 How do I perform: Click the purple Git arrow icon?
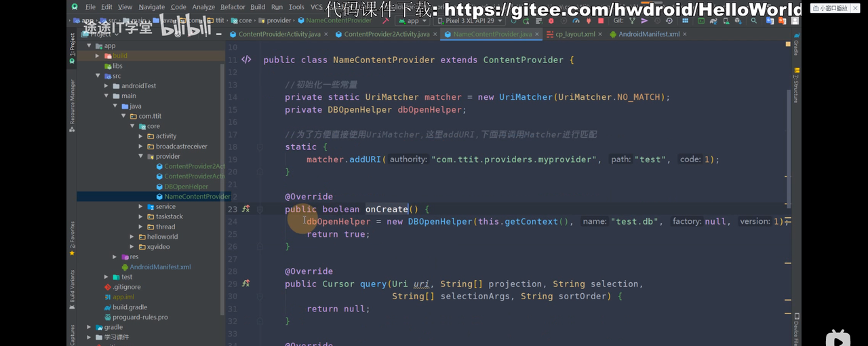(x=644, y=21)
